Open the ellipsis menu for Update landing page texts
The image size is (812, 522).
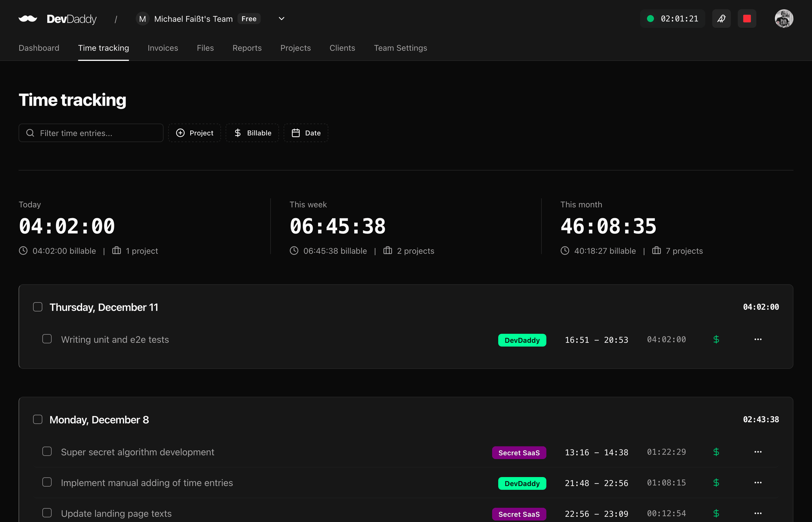pyautogui.click(x=758, y=513)
